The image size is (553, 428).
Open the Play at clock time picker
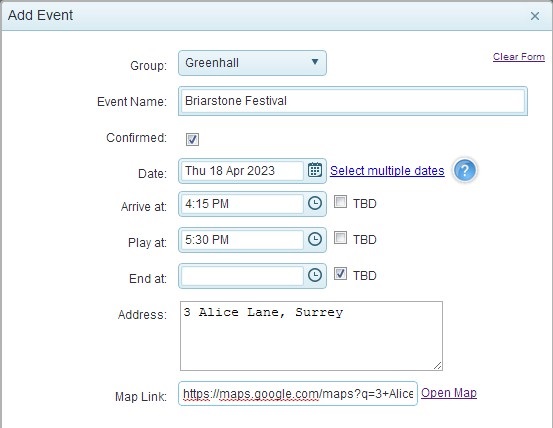315,239
